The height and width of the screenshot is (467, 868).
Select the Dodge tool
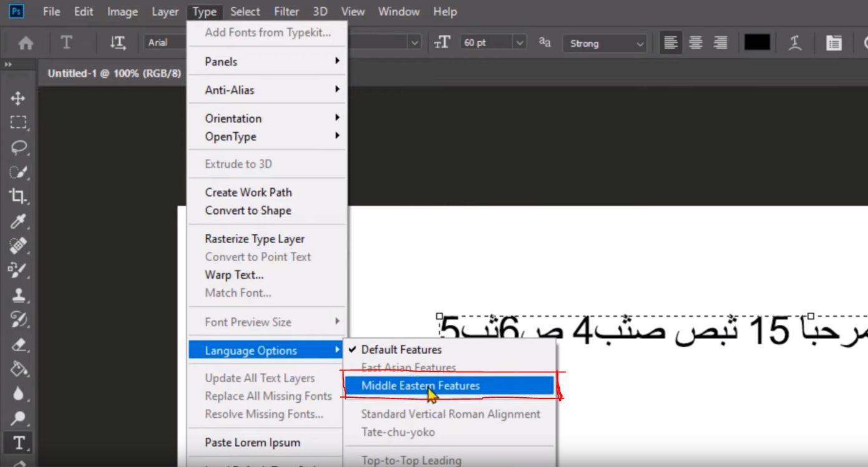pos(18,418)
